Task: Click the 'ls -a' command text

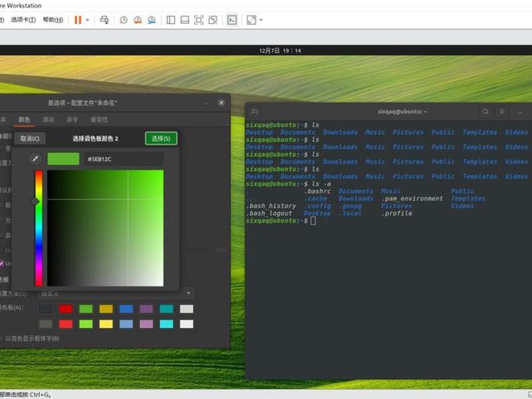Action: pos(321,184)
